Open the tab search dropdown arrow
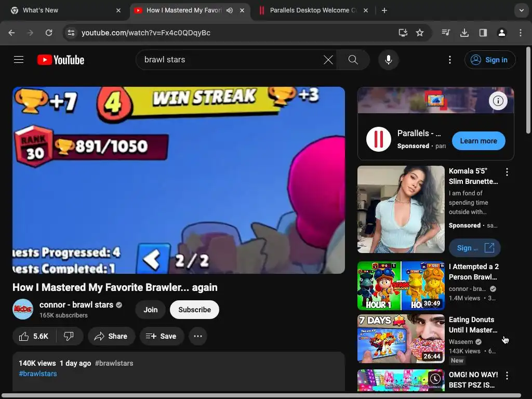 click(x=522, y=10)
